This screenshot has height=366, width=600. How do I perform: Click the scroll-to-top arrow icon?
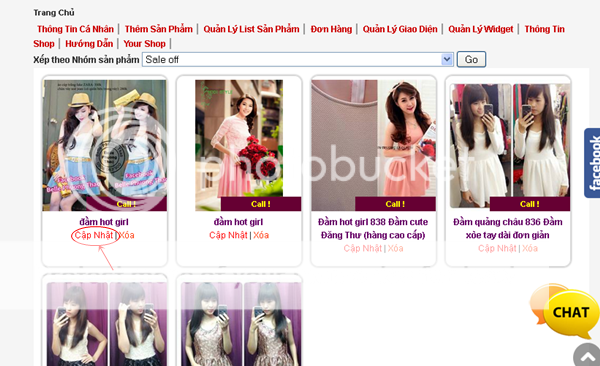point(587,355)
